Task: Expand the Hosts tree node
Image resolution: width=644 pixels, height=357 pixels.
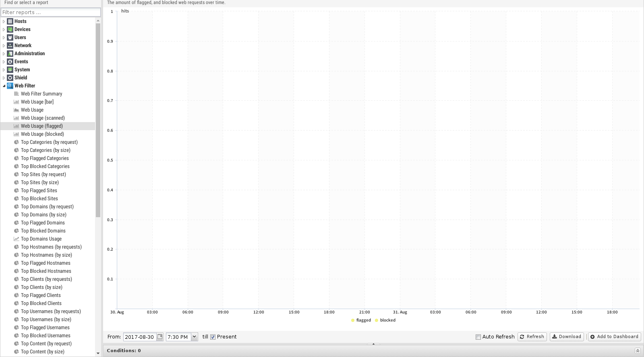Action: point(4,21)
